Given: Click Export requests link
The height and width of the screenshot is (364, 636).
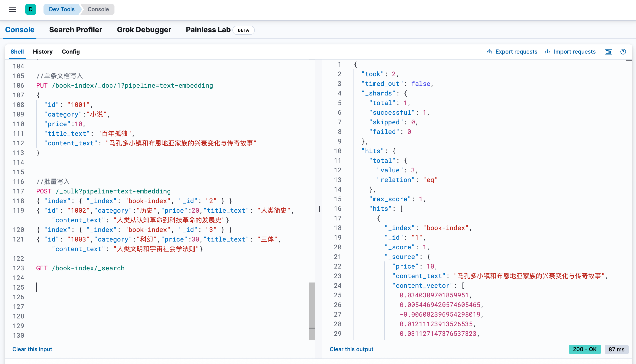Looking at the screenshot, I should click(516, 52).
